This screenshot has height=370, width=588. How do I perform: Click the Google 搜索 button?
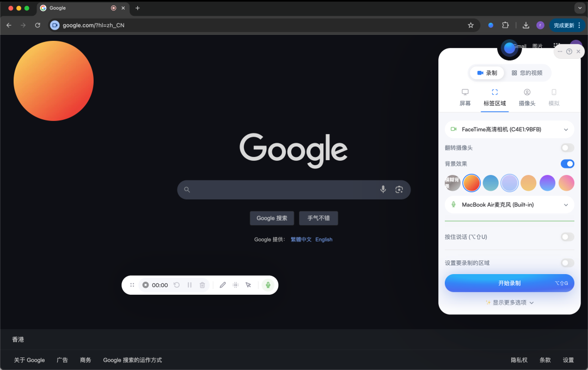(272, 218)
